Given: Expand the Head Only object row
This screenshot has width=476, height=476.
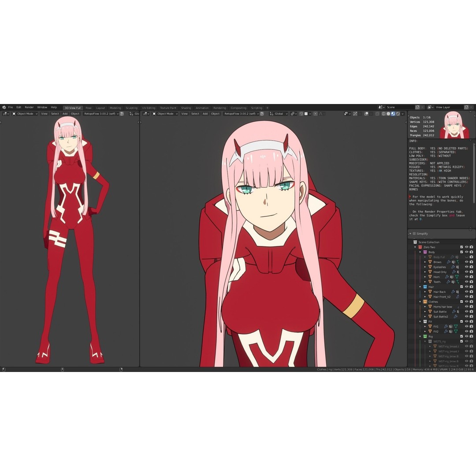Looking at the screenshot, I should 425,272.
